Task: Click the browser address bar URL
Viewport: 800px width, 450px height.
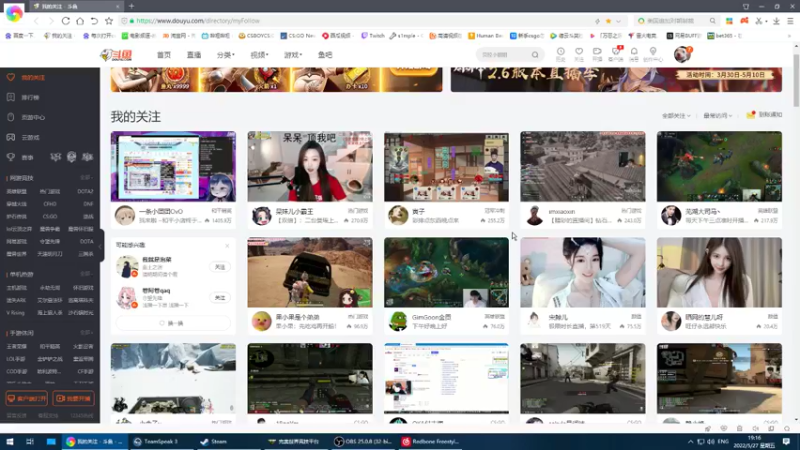Action: point(198,21)
